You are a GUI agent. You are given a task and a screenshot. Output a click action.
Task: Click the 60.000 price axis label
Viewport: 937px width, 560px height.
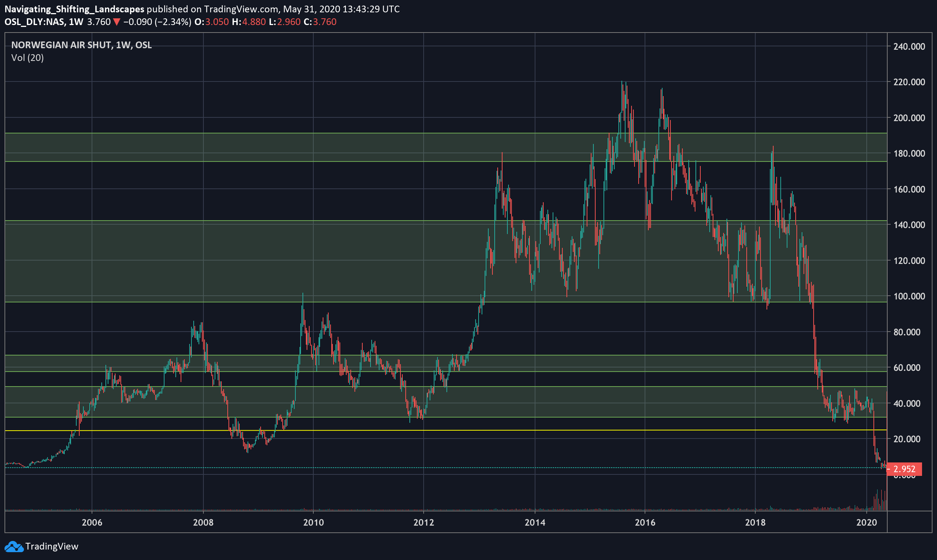pos(907,367)
